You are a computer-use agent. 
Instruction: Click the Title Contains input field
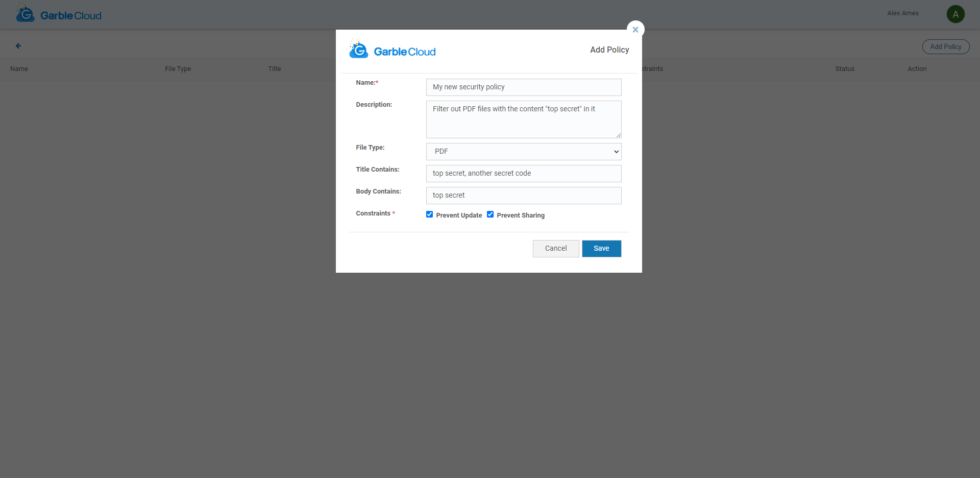(x=524, y=174)
